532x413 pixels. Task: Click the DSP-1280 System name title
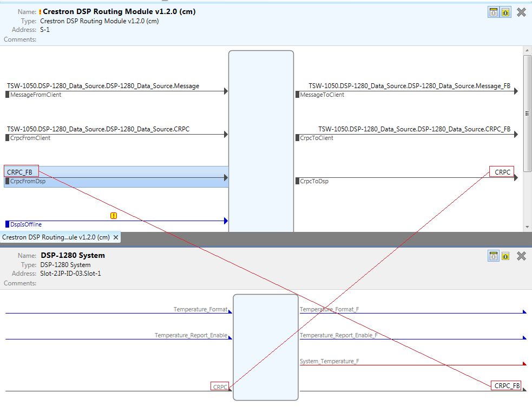(x=73, y=256)
